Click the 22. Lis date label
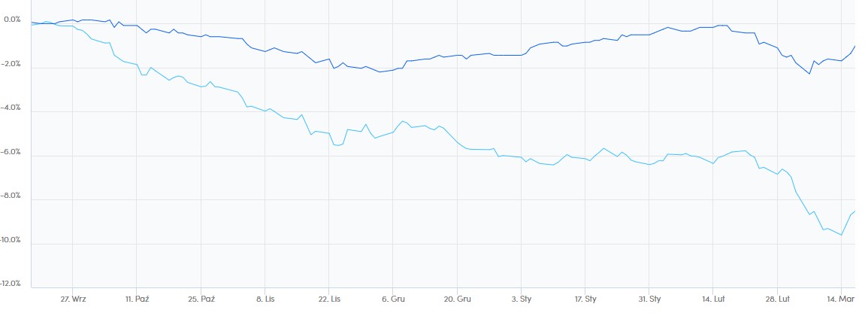868x313 pixels. point(330,299)
